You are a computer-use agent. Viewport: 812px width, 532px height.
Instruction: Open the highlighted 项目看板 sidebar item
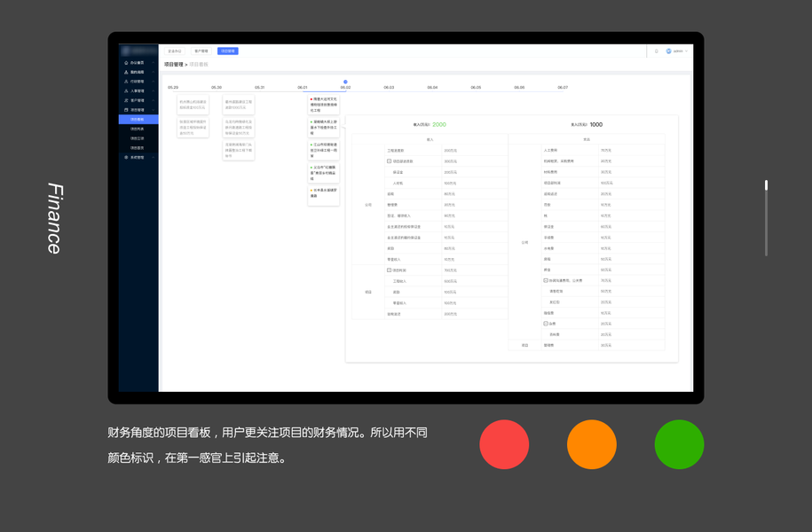(138, 120)
